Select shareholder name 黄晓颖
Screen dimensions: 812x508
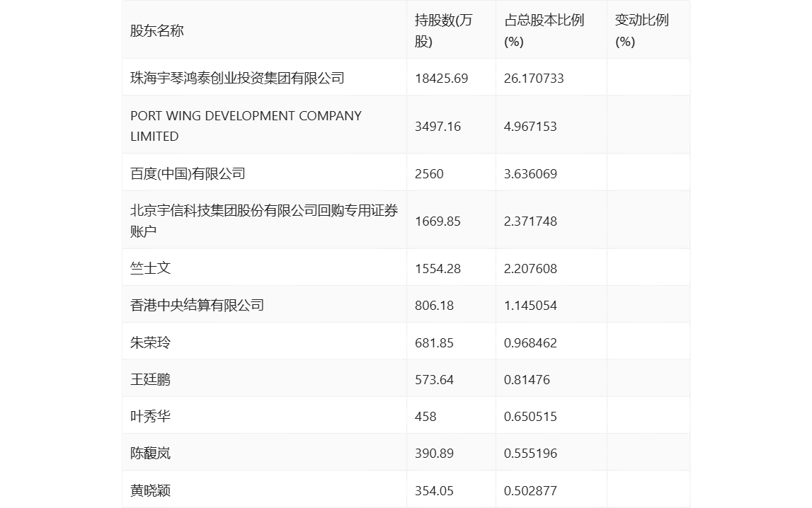click(150, 490)
